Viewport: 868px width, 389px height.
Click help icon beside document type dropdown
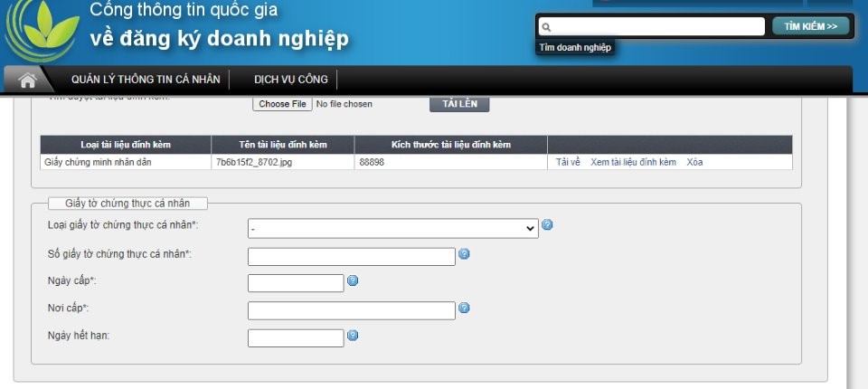[x=547, y=225]
